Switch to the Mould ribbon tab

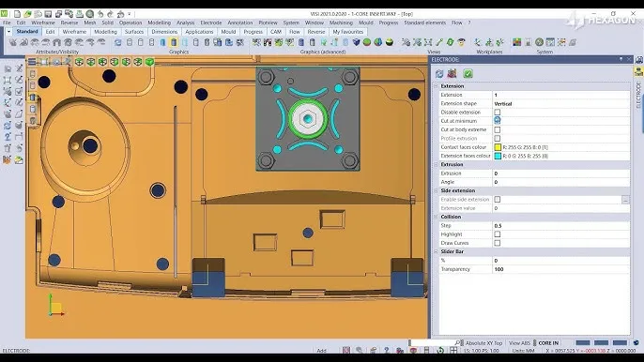click(228, 32)
